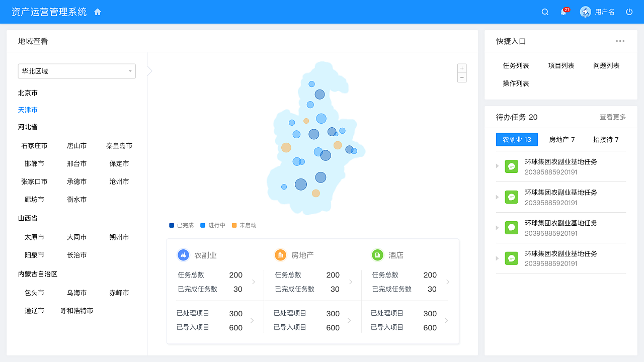Open the 快捷入口 options menu
The width and height of the screenshot is (644, 362).
[620, 41]
